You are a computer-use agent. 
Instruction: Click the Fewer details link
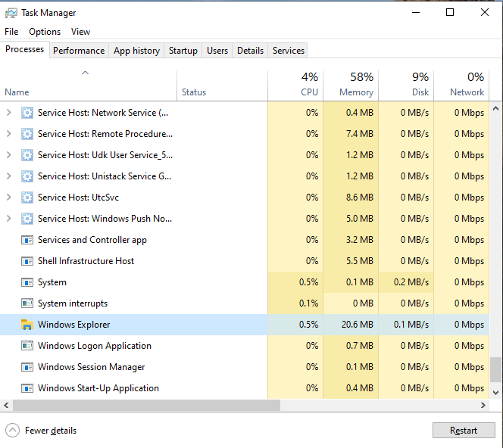pos(51,431)
